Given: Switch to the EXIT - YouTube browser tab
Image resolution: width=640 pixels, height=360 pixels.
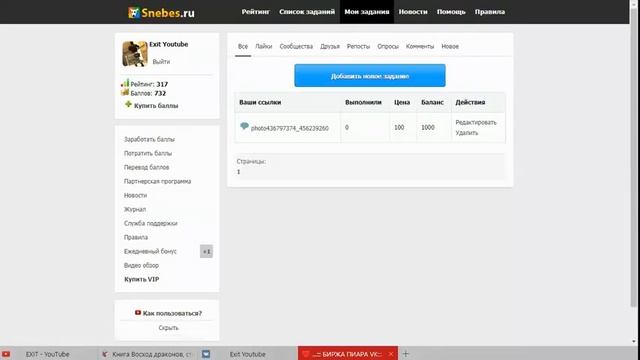Looking at the screenshot, I should click(48, 354).
